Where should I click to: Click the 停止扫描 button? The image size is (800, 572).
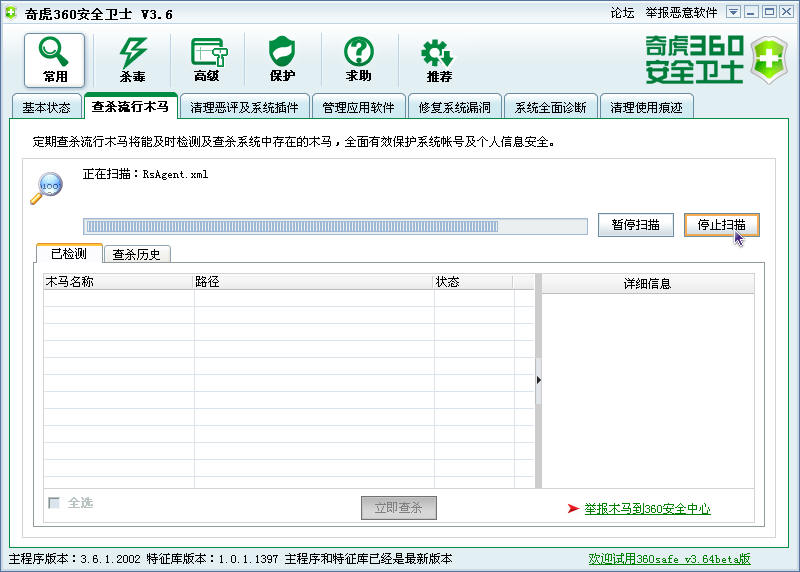[721, 225]
